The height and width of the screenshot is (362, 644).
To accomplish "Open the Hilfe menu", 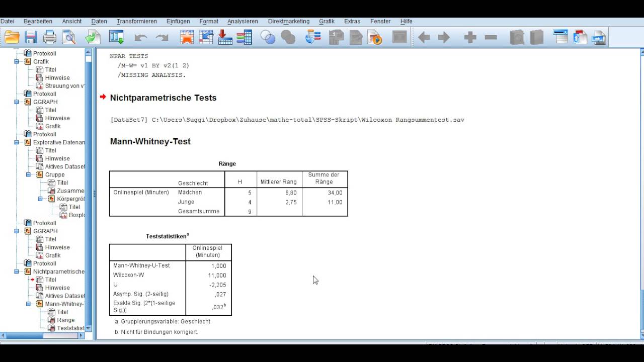I will [x=407, y=22].
